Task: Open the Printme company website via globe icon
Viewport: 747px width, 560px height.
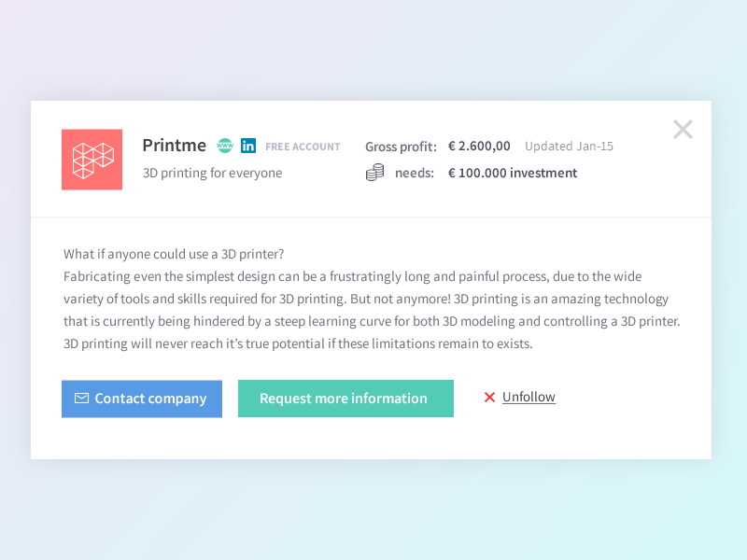Action: click(225, 146)
